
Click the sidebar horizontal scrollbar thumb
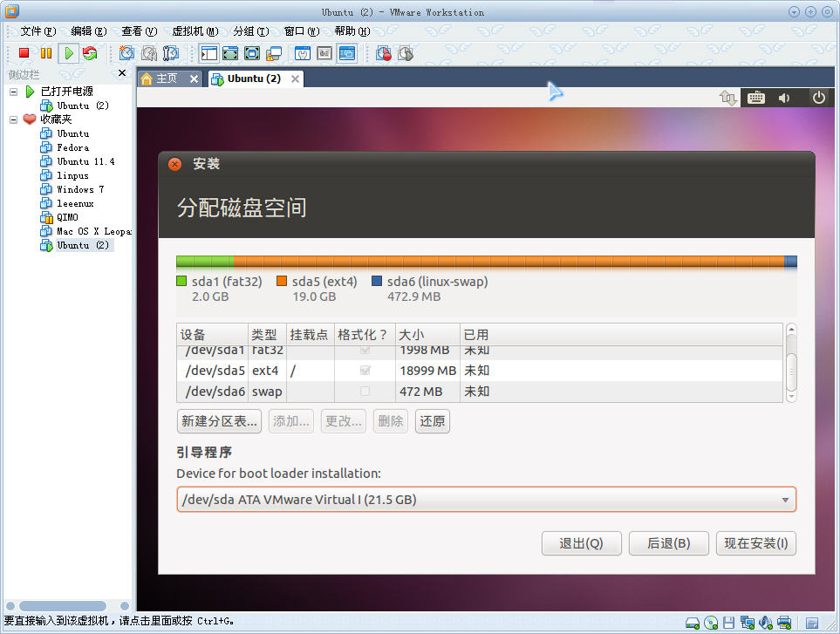point(62,605)
